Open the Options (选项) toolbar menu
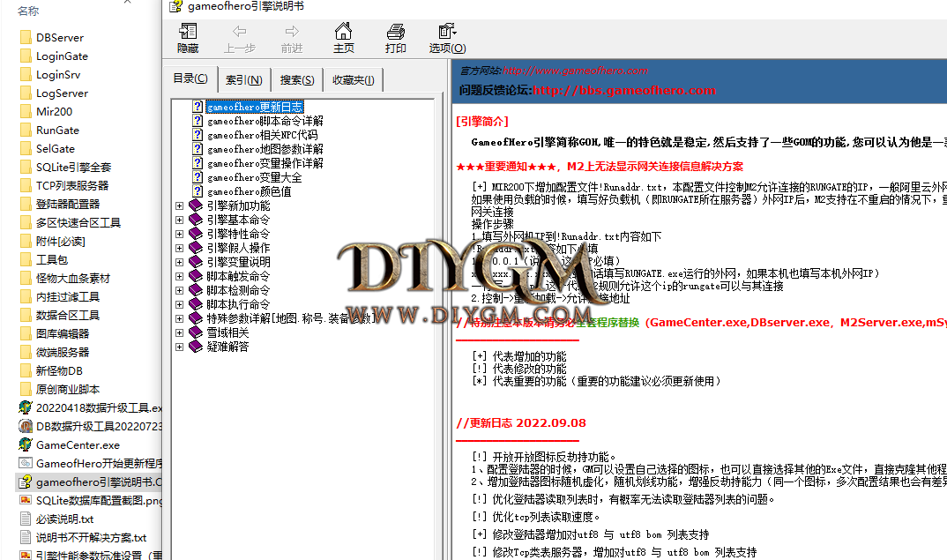The image size is (947, 560). 448,37
